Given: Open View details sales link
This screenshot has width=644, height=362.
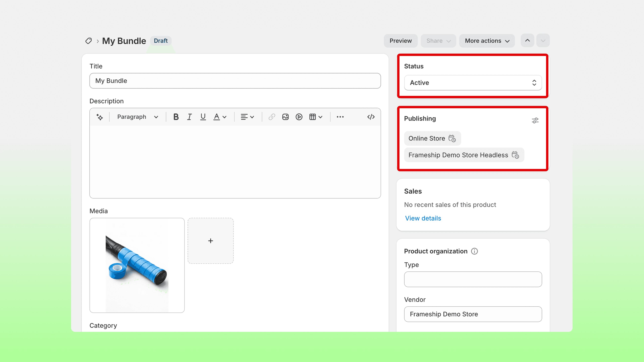Looking at the screenshot, I should (423, 218).
